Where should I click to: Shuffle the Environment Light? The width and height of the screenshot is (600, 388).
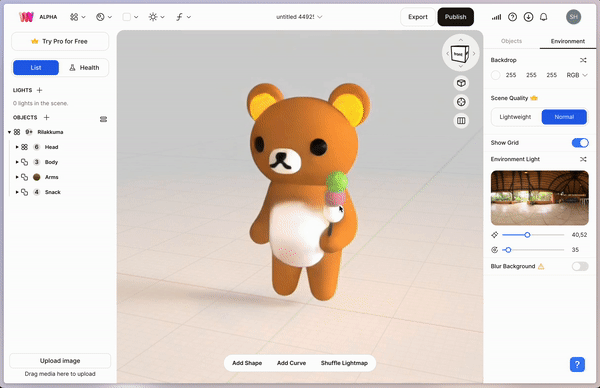[583, 159]
